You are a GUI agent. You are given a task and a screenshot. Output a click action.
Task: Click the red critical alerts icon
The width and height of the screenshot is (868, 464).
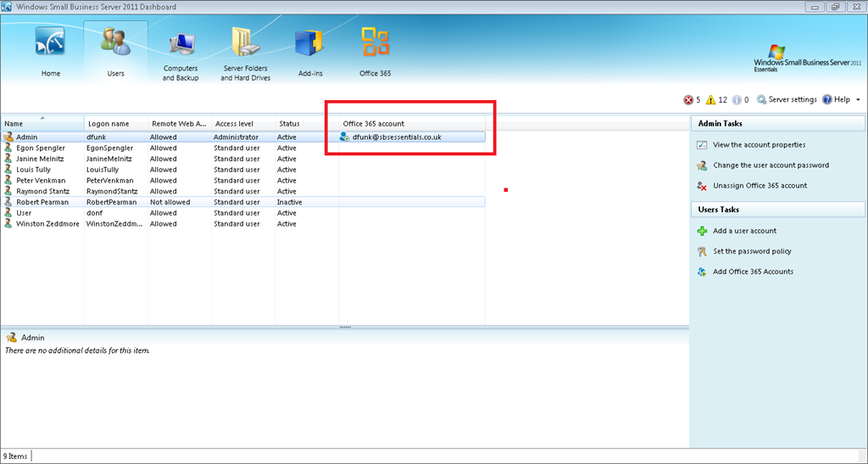(x=688, y=100)
